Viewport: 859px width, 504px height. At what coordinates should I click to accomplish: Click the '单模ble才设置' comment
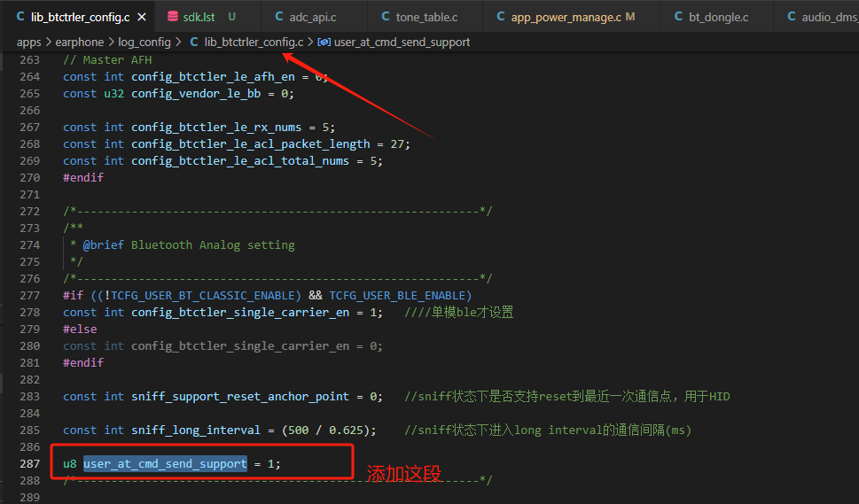tap(458, 312)
